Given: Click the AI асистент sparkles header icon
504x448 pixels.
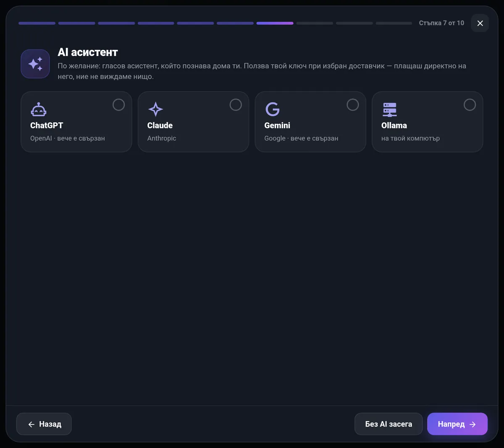Looking at the screenshot, I should click(35, 64).
